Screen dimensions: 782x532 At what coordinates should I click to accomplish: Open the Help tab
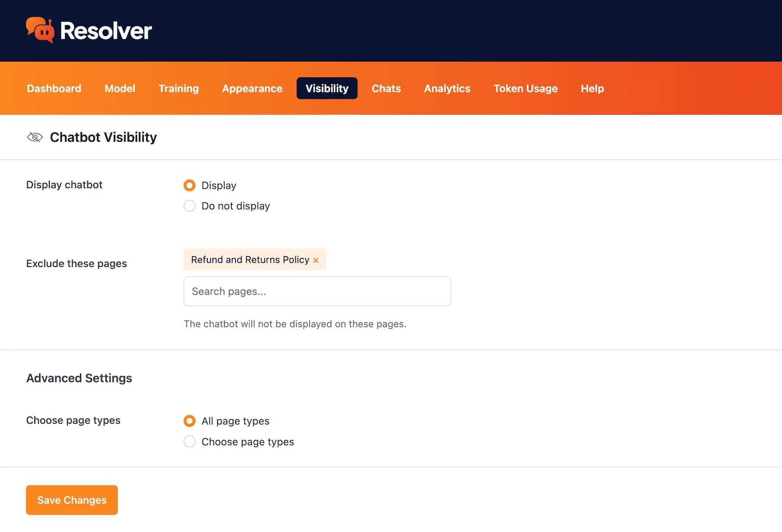pyautogui.click(x=592, y=88)
